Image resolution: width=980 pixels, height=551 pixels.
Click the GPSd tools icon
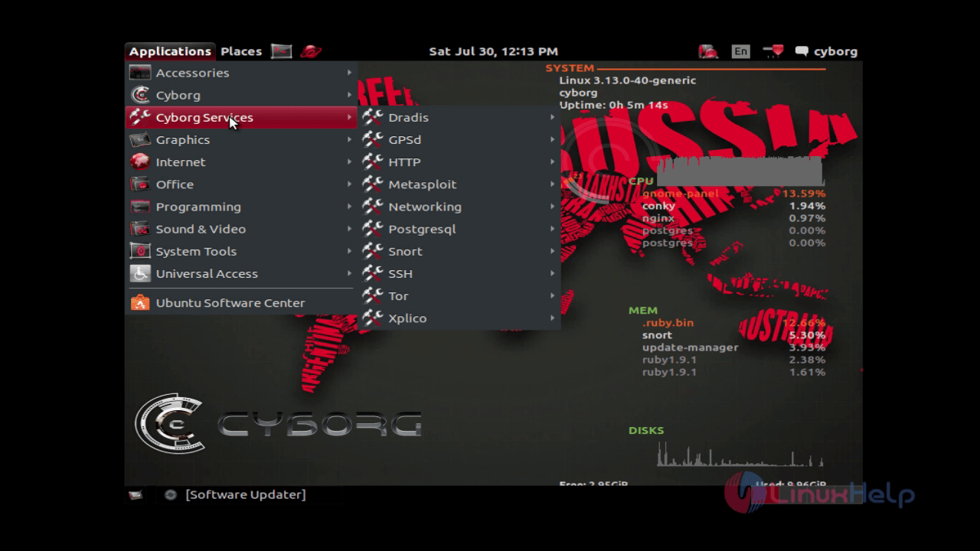point(373,139)
